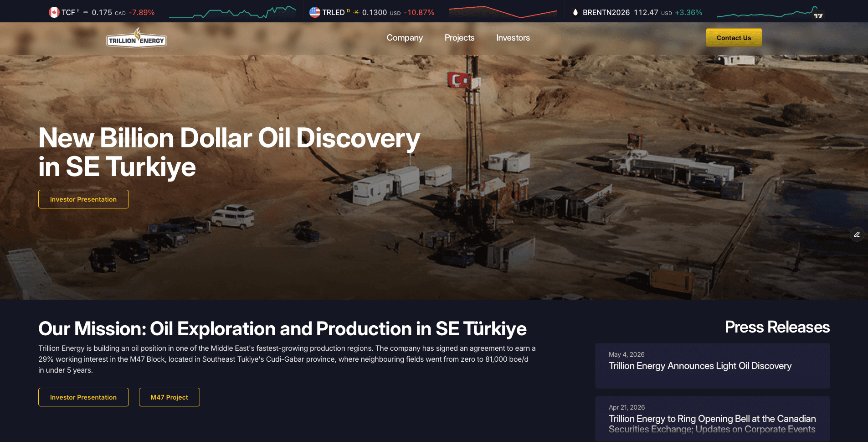Click the oil drop icon beside BRENTN2026

(575, 12)
